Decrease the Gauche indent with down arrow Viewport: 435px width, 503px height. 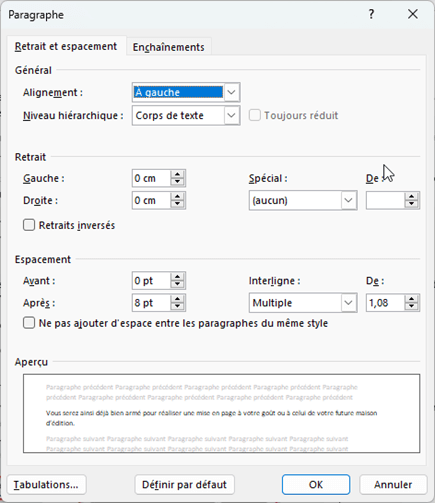pos(178,182)
